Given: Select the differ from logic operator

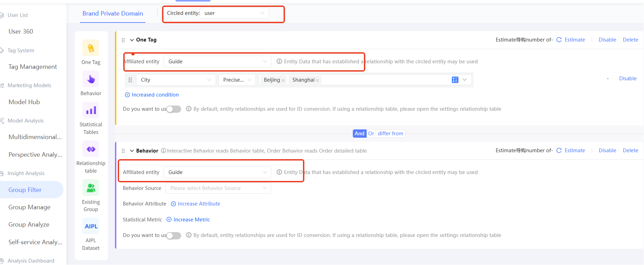Looking at the screenshot, I should (390, 134).
